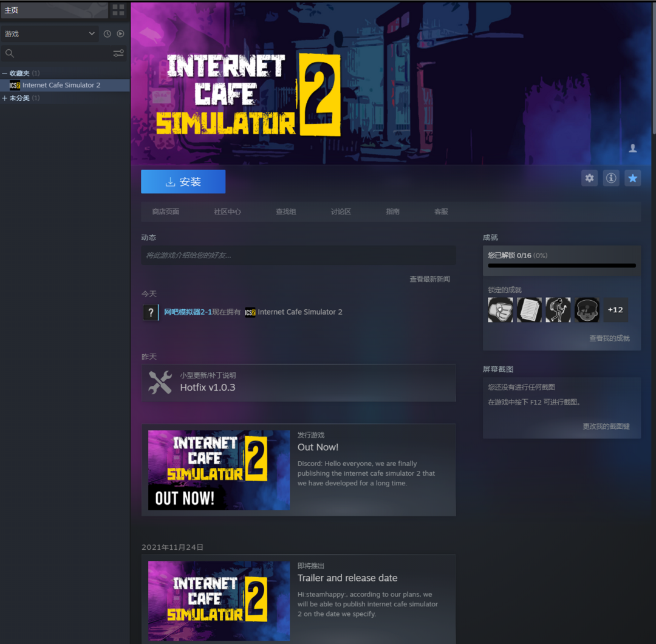Click the wrench icon for Hotfix v1.0.3
This screenshot has height=644, width=656.
[160, 383]
